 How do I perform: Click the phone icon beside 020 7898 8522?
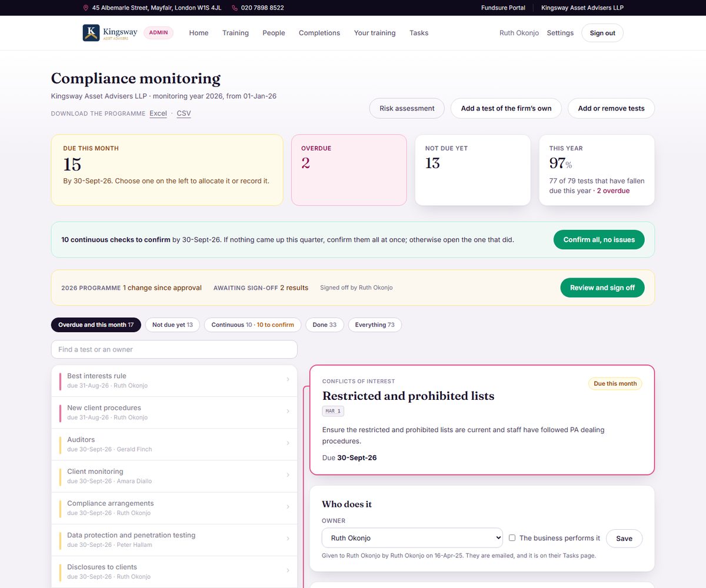[x=235, y=8]
